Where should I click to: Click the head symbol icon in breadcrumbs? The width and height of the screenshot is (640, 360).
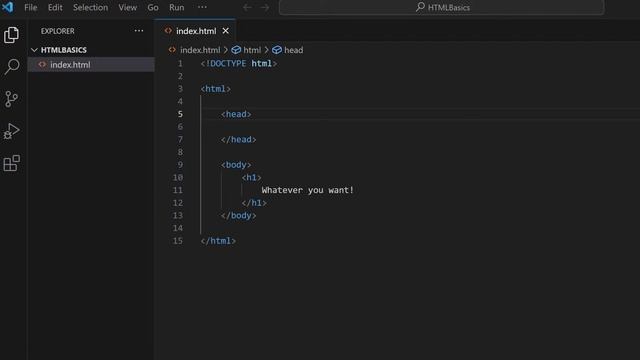pyautogui.click(x=277, y=50)
